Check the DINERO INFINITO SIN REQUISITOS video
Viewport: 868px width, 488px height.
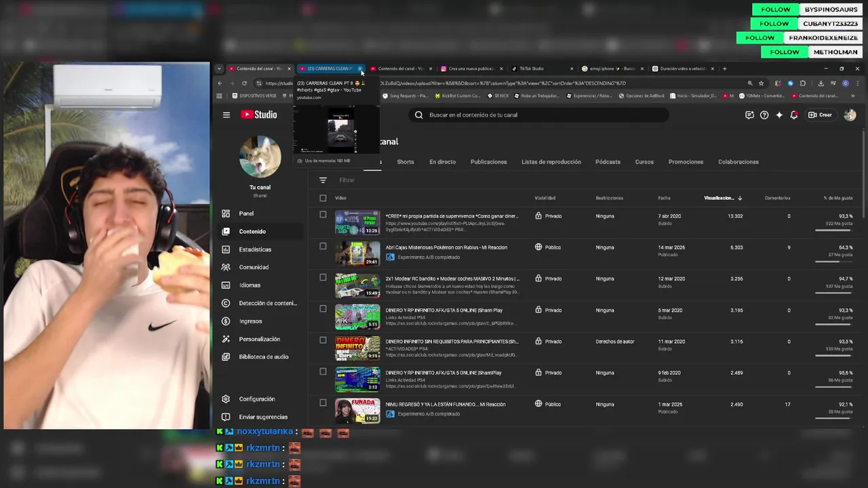[x=323, y=340]
